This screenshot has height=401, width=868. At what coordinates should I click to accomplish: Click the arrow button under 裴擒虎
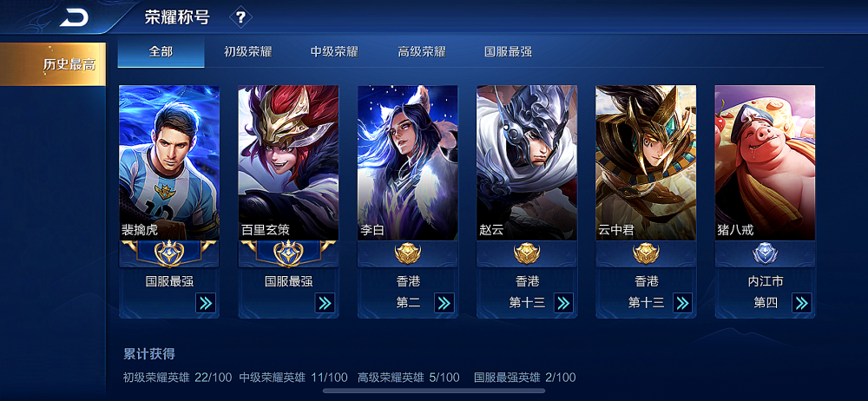[206, 303]
